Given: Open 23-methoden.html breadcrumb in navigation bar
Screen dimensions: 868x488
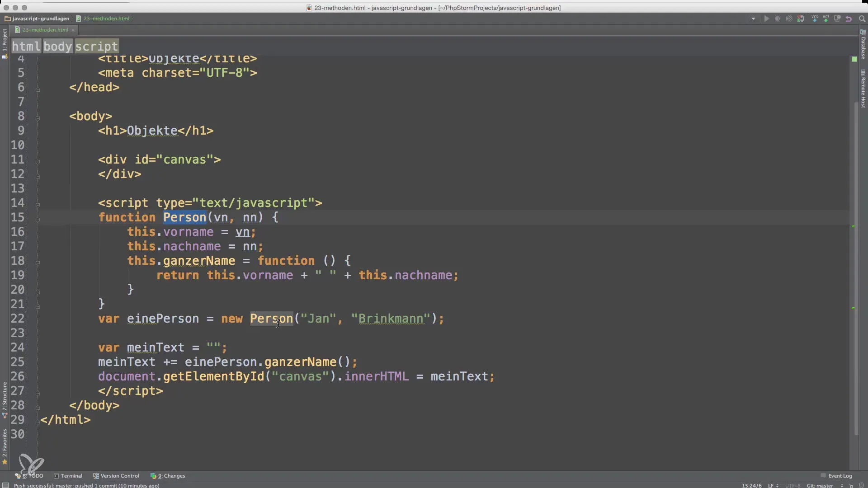Looking at the screenshot, I should [x=103, y=19].
